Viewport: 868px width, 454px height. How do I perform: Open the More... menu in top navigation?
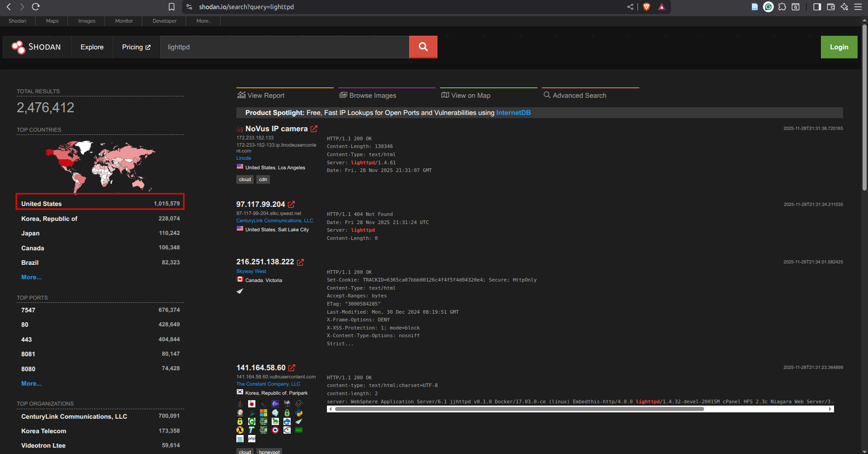click(x=203, y=21)
